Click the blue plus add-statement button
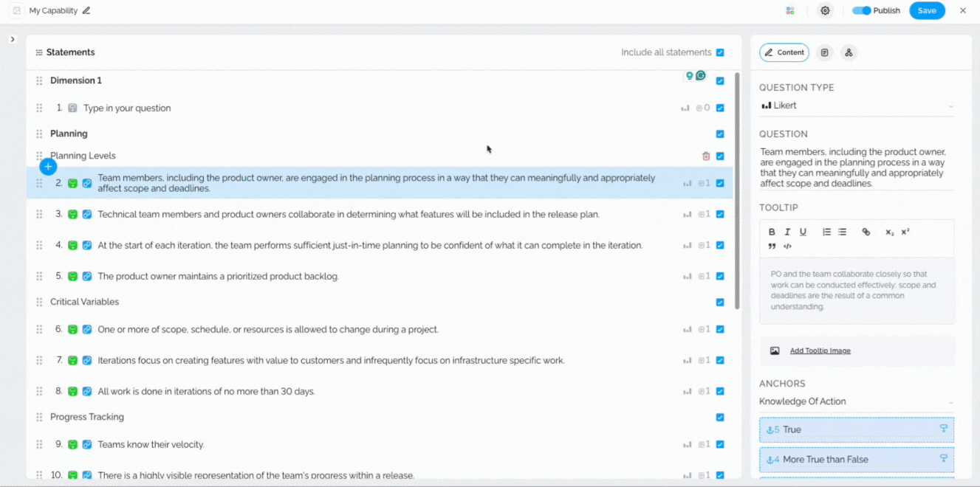980x487 pixels. (x=48, y=167)
